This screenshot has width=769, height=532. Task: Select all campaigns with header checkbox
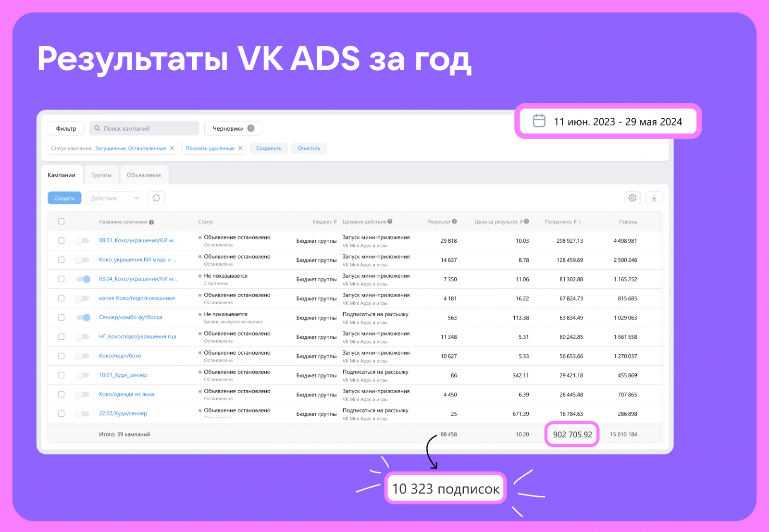(x=61, y=222)
